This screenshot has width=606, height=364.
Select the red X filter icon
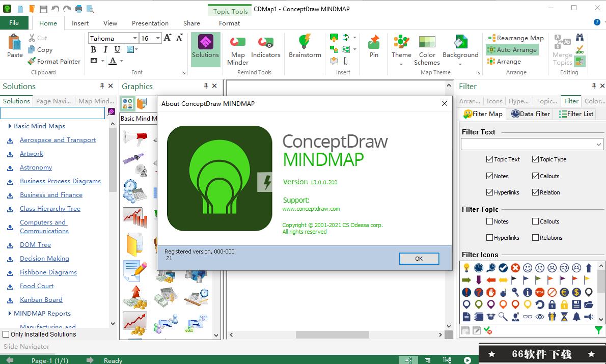click(515, 267)
